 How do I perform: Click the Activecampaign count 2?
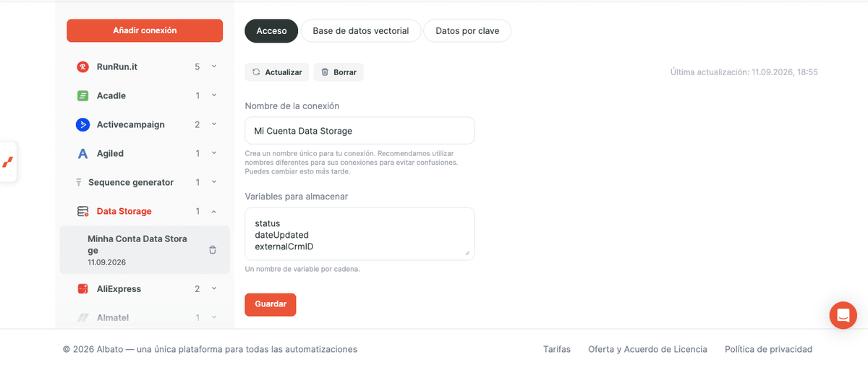(197, 124)
